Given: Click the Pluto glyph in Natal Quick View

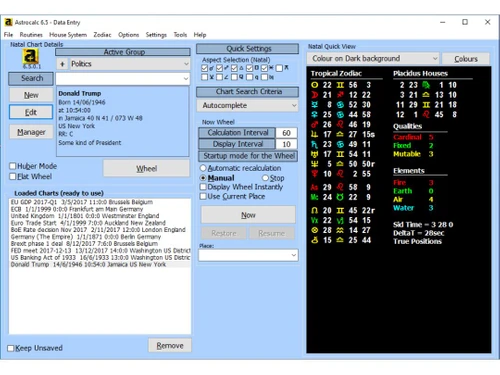Looking at the screenshot, I should coord(314,174).
